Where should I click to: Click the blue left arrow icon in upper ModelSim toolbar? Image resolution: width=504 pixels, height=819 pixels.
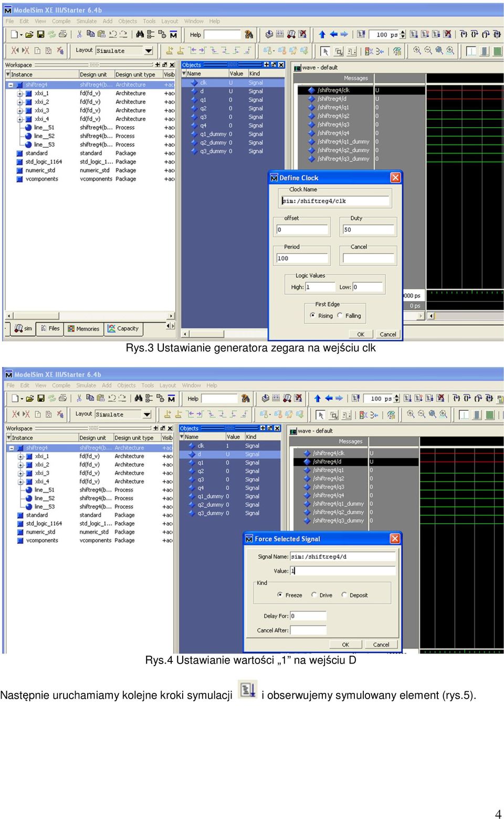click(x=333, y=35)
